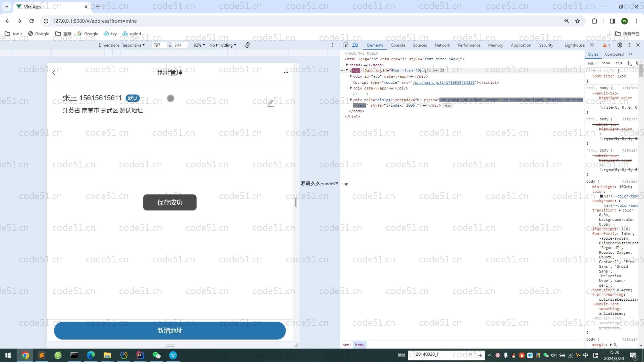Open the Chrome three-dot main menu
This screenshot has height=362, width=644.
click(x=636, y=21)
